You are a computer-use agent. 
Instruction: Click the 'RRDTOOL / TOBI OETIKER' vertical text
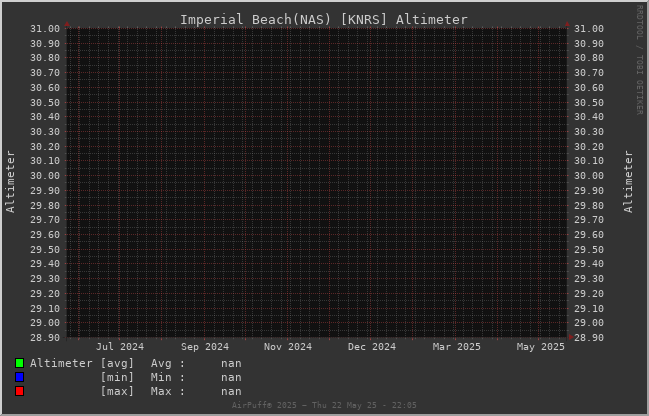(639, 60)
